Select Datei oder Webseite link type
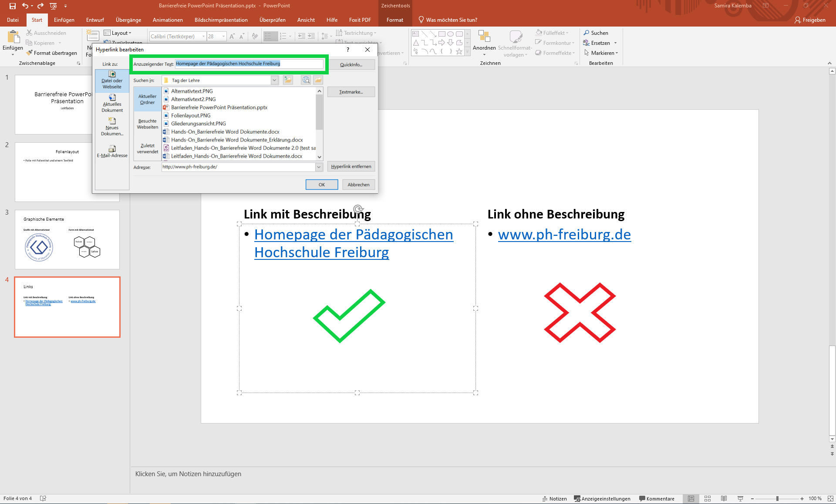The height and width of the screenshot is (504, 836). pos(112,81)
